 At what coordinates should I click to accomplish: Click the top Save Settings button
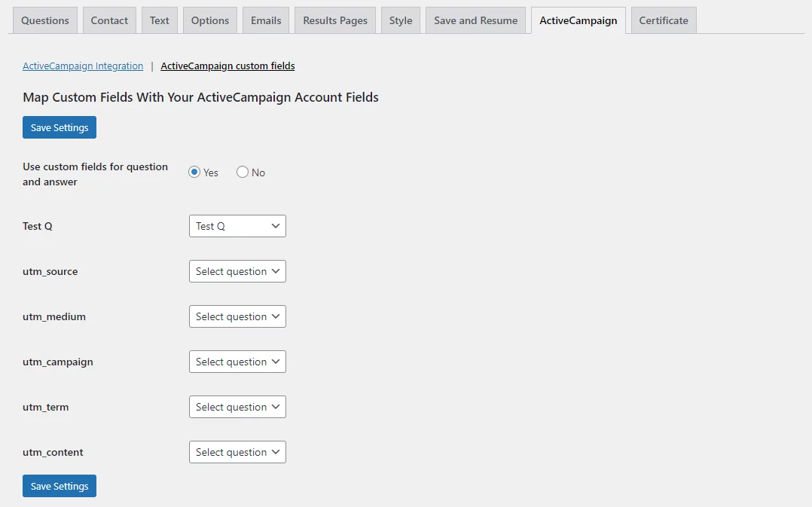(x=60, y=127)
